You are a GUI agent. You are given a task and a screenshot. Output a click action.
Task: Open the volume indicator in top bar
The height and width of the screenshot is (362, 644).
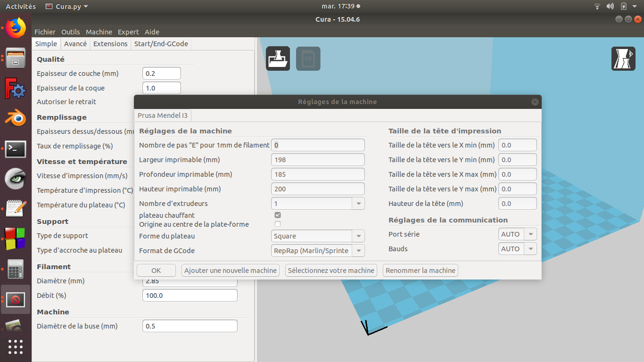610,6
